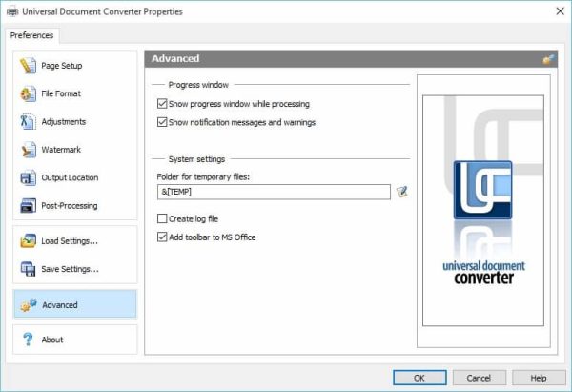The height and width of the screenshot is (392, 572).
Task: Click the Output Location disk icon
Action: point(28,177)
